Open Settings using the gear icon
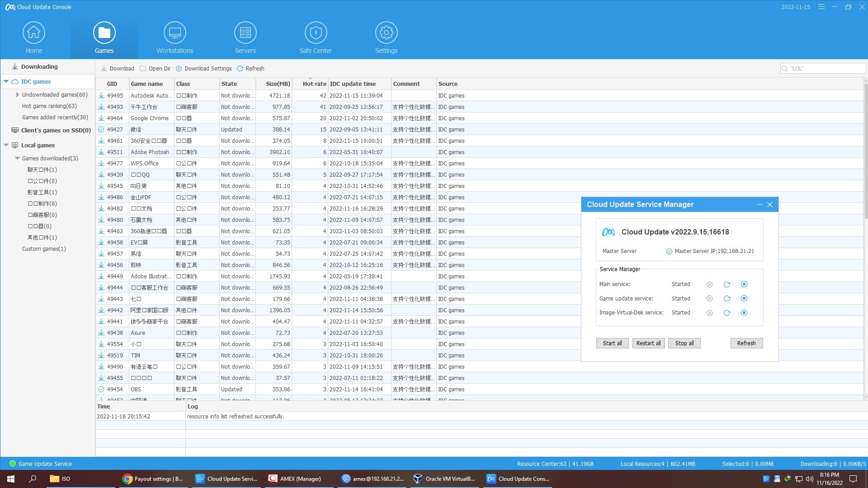Screen dimensions: 868x488 tap(386, 33)
